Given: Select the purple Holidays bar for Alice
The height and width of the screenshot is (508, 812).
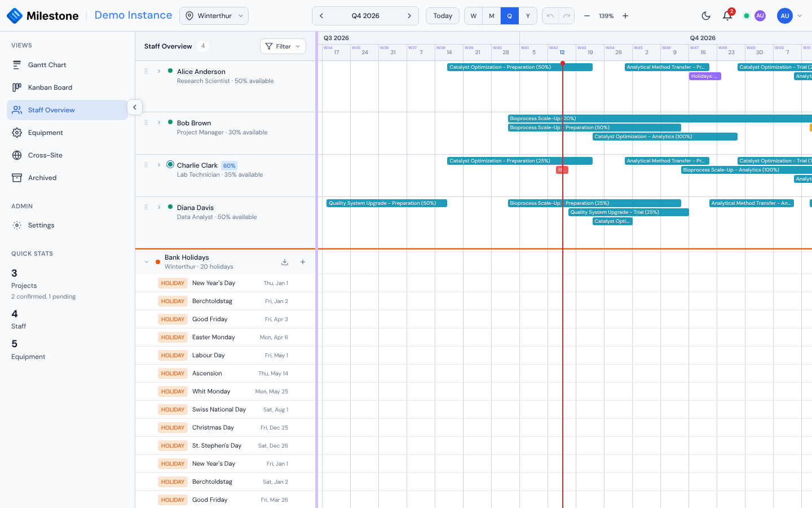Looking at the screenshot, I should click(705, 76).
